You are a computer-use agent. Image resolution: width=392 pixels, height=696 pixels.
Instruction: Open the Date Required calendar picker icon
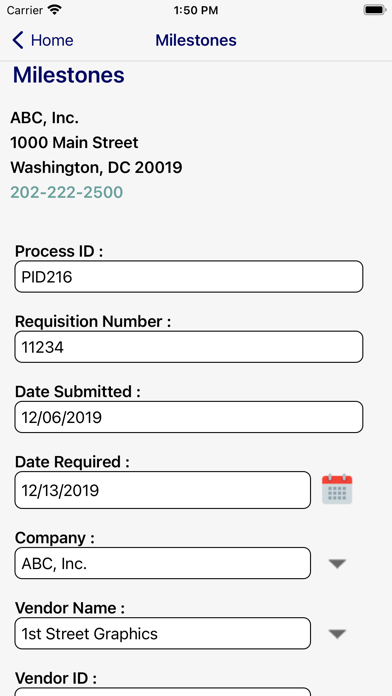point(337,489)
